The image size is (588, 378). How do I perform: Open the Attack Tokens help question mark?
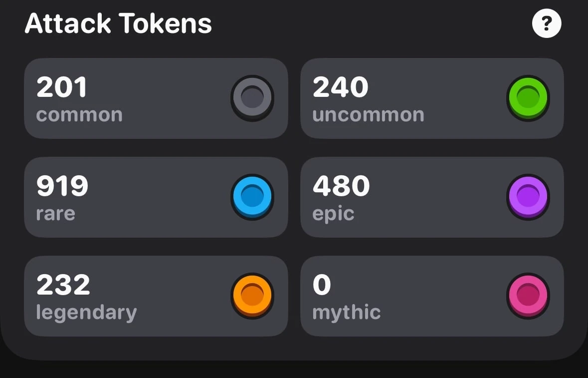tap(547, 23)
